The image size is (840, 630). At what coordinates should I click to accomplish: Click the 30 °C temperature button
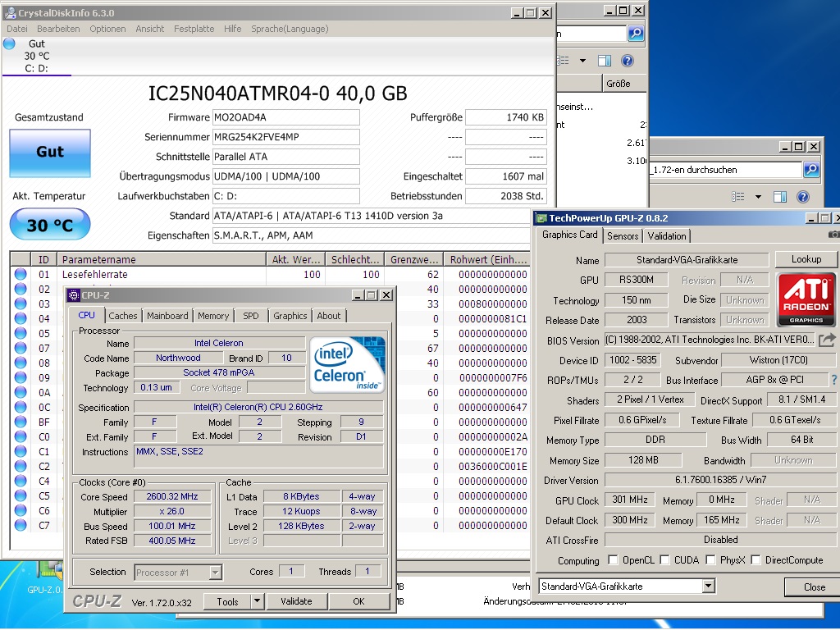coord(50,225)
